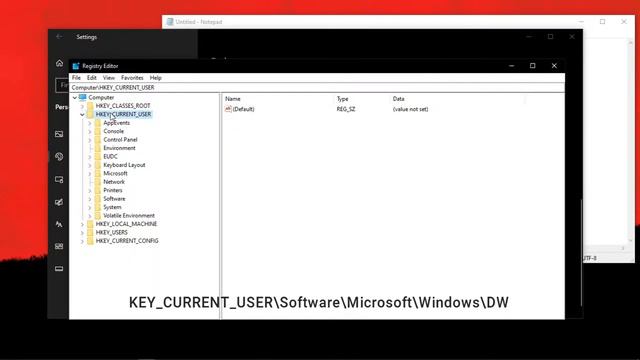Open the View menu in Registry Editor
Image resolution: width=640 pixels, height=360 pixels.
coord(109,78)
